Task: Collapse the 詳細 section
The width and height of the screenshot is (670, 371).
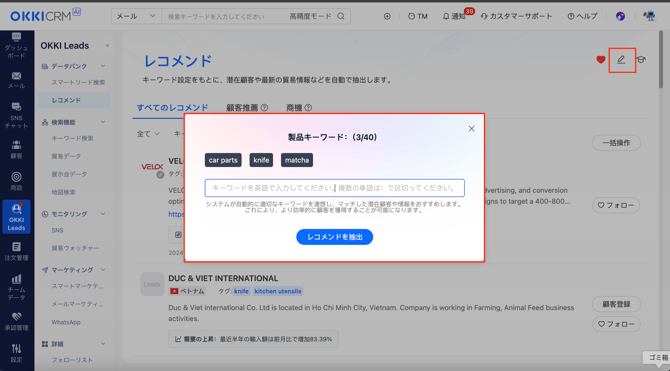Action: (x=103, y=344)
